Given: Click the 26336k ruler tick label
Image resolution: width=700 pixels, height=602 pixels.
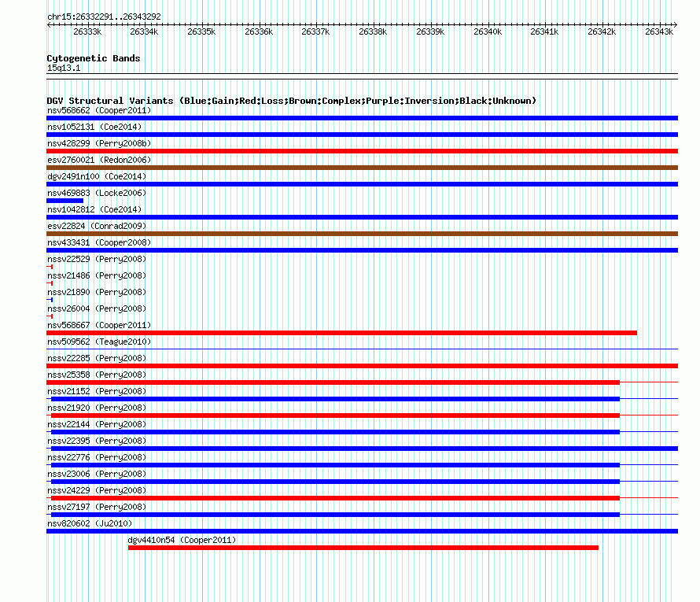Looking at the screenshot, I should pos(259,31).
